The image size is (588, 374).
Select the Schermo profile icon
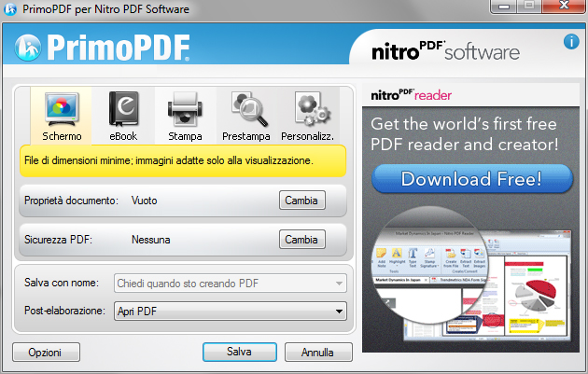pos(61,114)
